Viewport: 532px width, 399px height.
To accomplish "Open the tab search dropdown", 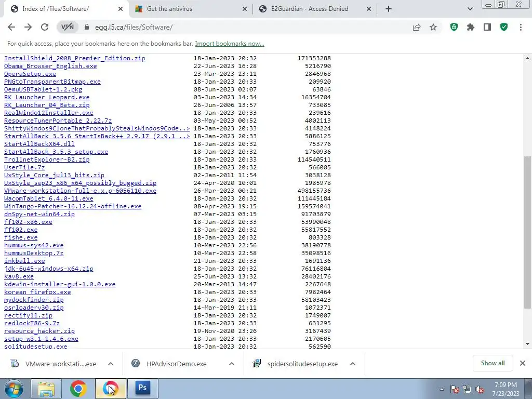I will [470, 9].
